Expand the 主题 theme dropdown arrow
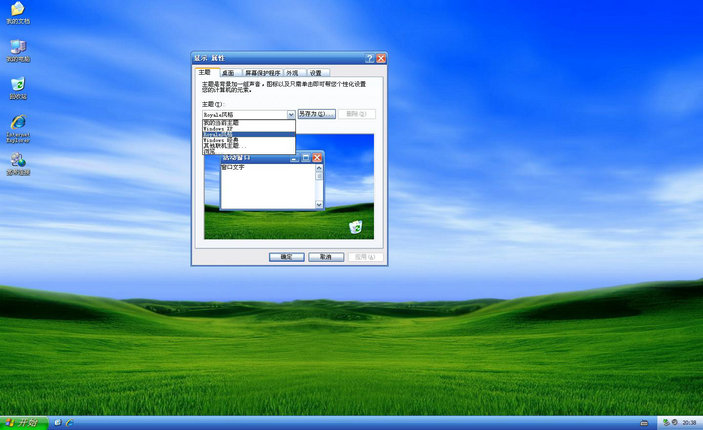 pyautogui.click(x=292, y=114)
